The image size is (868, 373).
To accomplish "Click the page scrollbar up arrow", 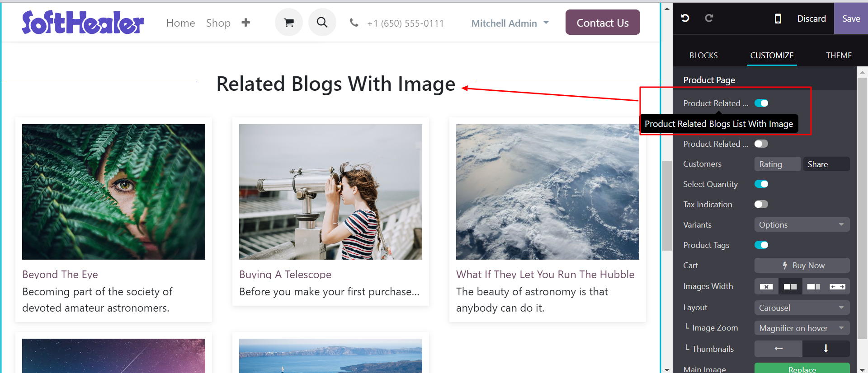I will click(667, 8).
